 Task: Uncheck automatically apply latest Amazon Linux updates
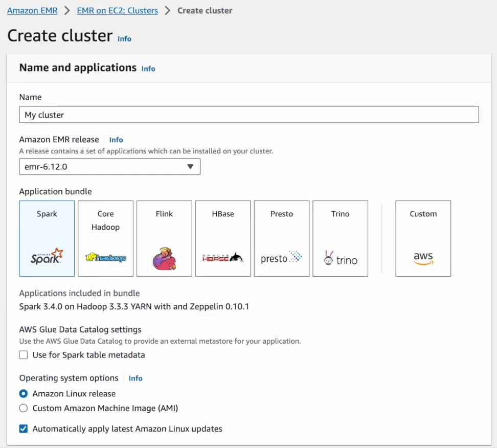click(23, 429)
